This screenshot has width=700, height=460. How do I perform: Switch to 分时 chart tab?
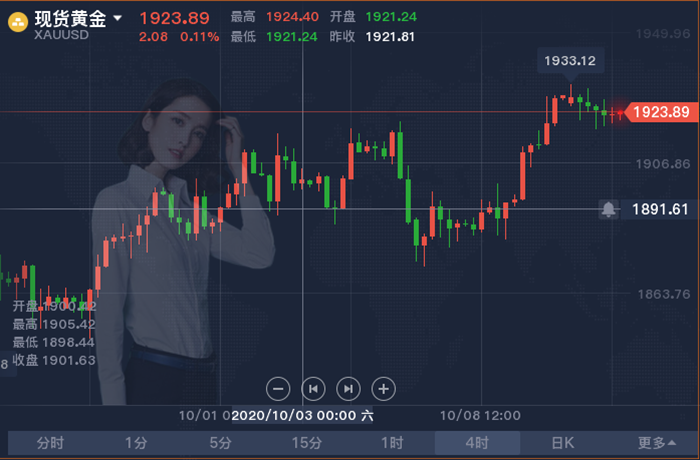pos(50,443)
